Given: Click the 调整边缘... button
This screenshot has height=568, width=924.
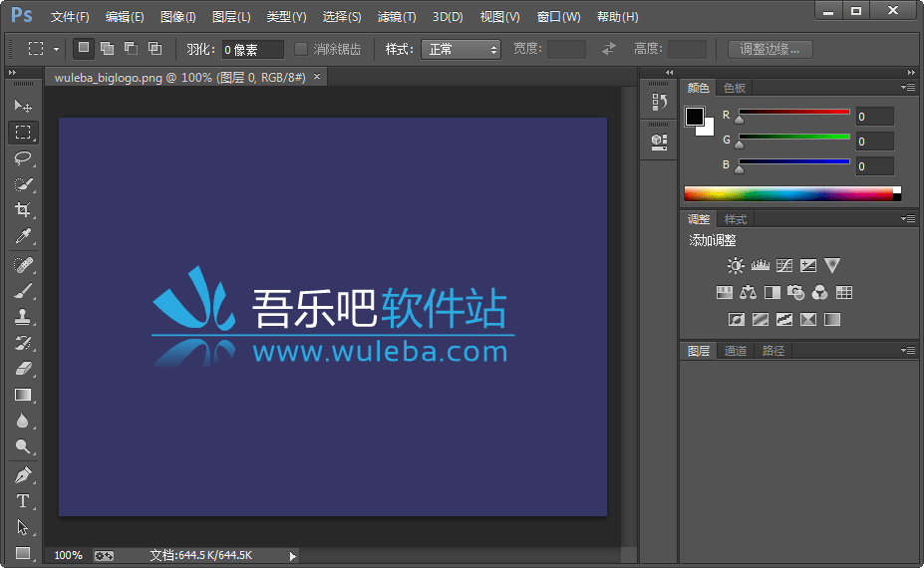Looking at the screenshot, I should point(770,50).
